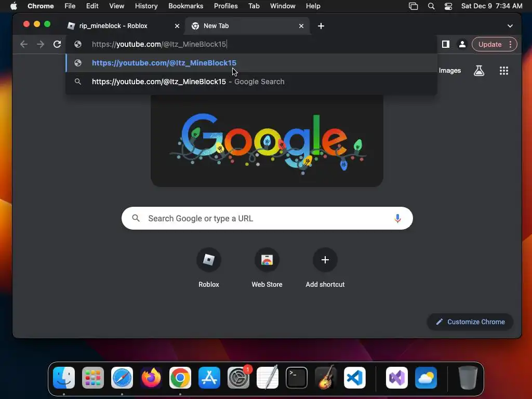Image resolution: width=532 pixels, height=399 pixels.
Task: Open the Chrome three-dot menu
Action: [x=510, y=45]
